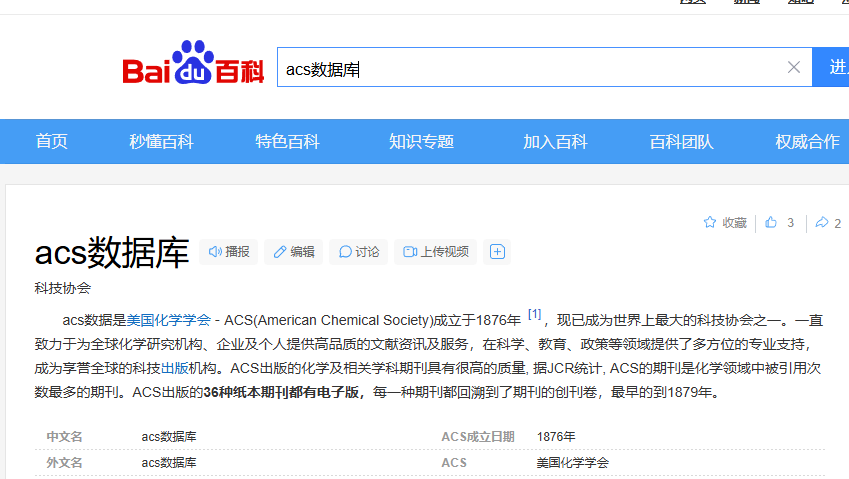Click the 讨论 chat bubble button

[358, 252]
